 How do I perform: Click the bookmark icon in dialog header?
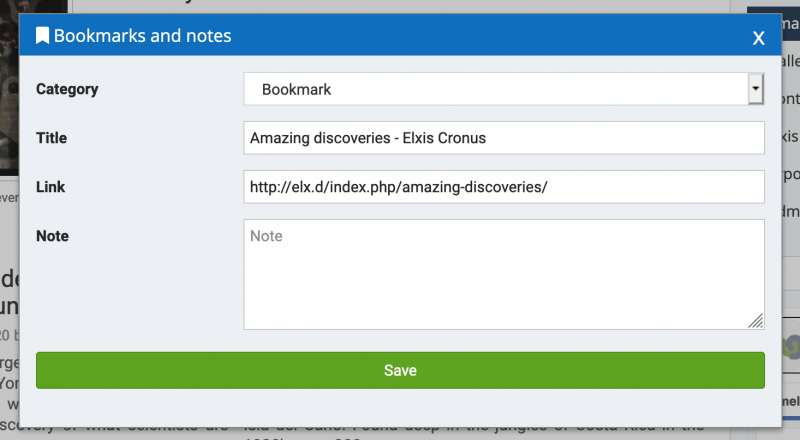click(x=42, y=36)
